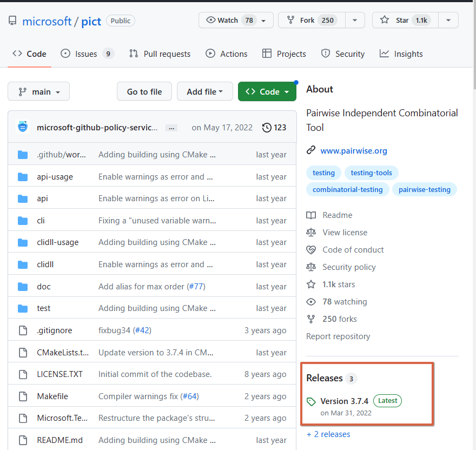Select the pairwise-testing topic tag
The width and height of the screenshot is (476, 450).
point(425,189)
